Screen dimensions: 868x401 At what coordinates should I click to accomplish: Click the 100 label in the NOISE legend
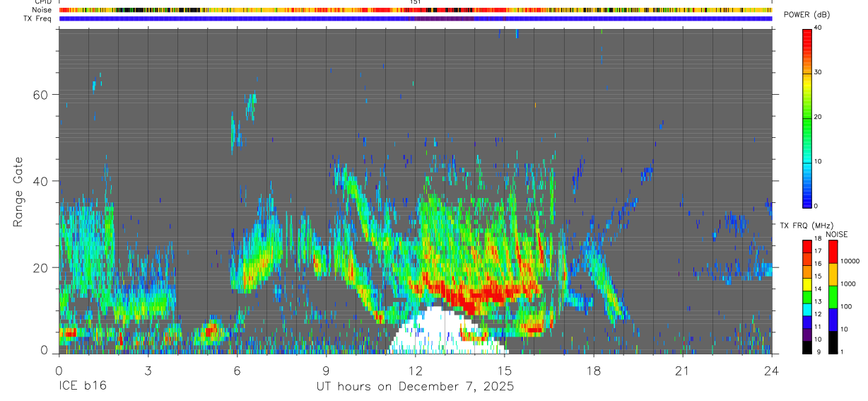(846, 306)
